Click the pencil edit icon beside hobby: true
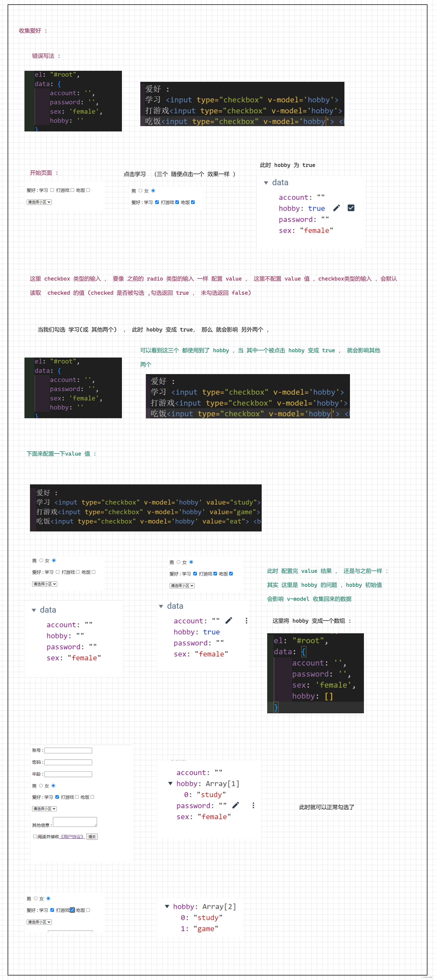The height and width of the screenshot is (980, 436). pyautogui.click(x=336, y=208)
